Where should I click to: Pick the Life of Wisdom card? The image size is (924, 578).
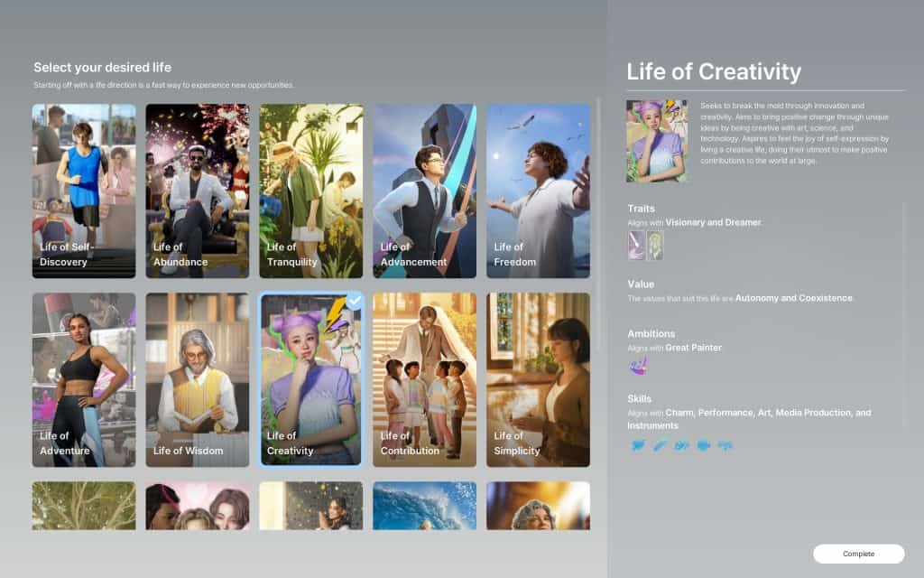click(198, 379)
